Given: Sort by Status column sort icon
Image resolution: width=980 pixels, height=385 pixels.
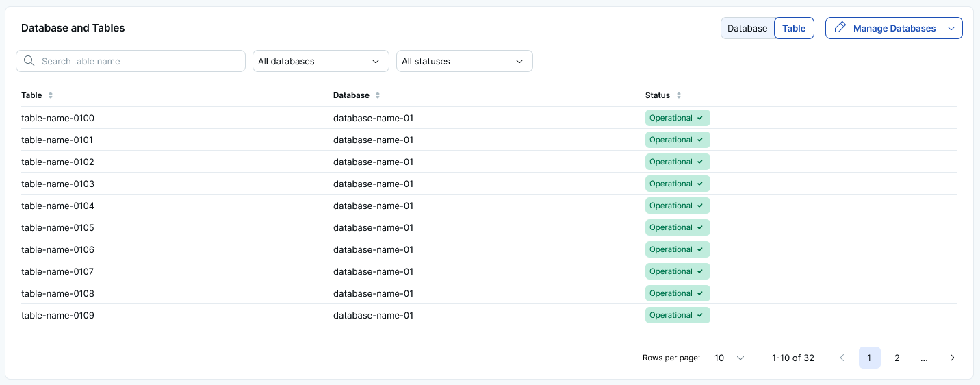Looking at the screenshot, I should [x=679, y=95].
